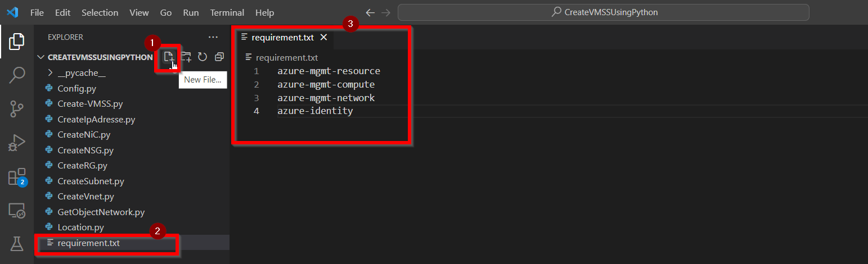Open the Extensions view
Viewport: 868px width, 264px height.
17,177
